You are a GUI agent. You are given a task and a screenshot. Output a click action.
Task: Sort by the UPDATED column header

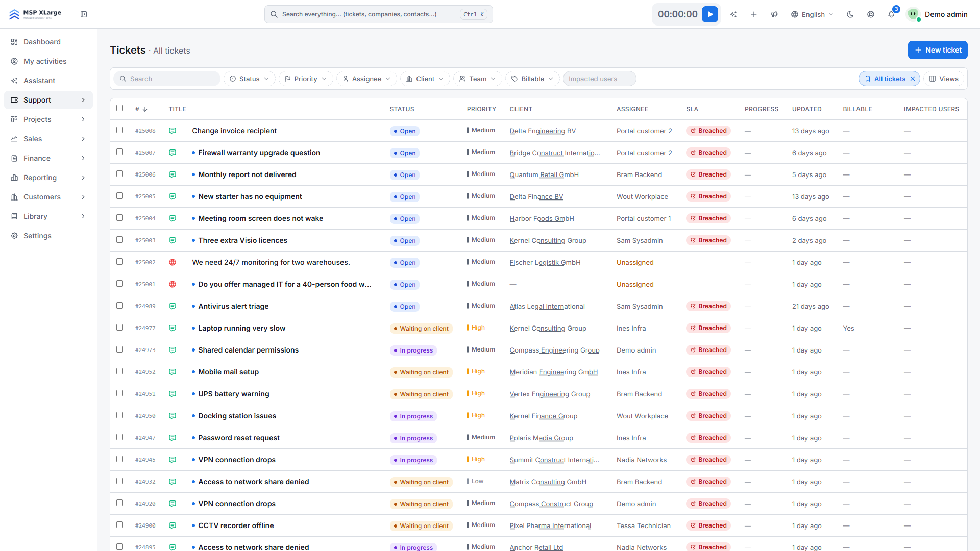[806, 109]
